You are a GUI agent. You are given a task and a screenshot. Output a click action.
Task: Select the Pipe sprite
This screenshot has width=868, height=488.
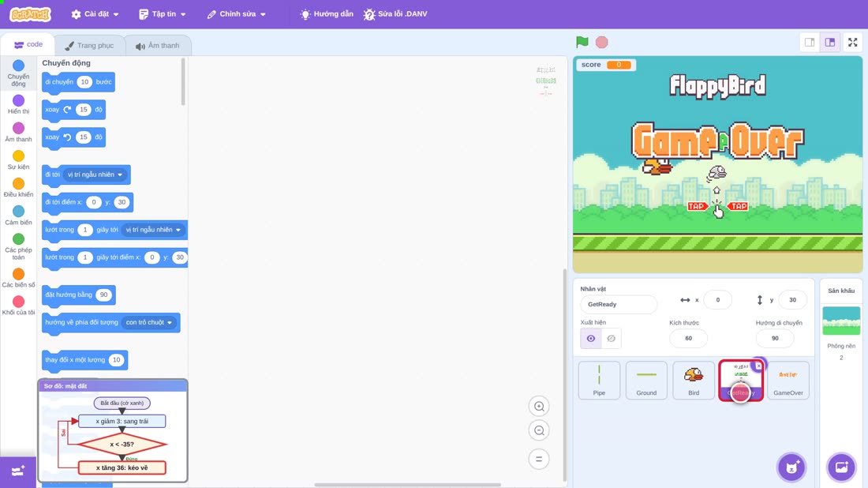(x=599, y=381)
